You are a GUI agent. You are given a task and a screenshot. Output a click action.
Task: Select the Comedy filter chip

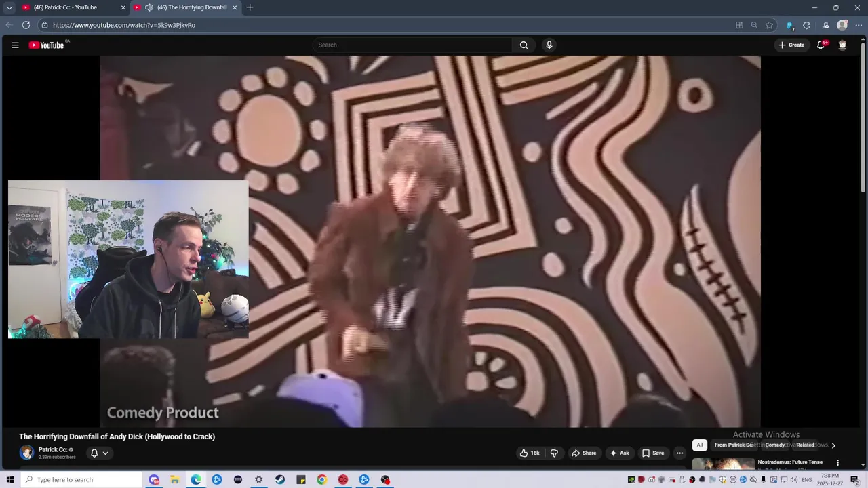coord(774,445)
